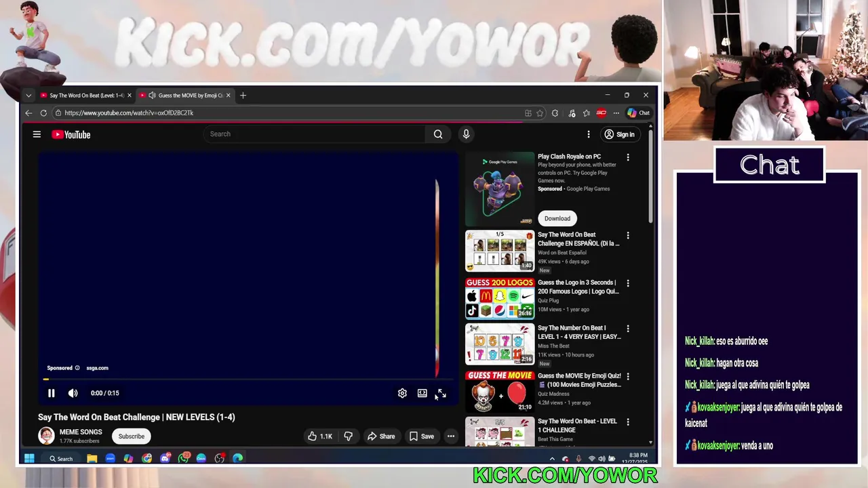868x488 pixels.
Task: Open options for LEVEL 1 CHALLENGE video
Action: click(x=628, y=422)
